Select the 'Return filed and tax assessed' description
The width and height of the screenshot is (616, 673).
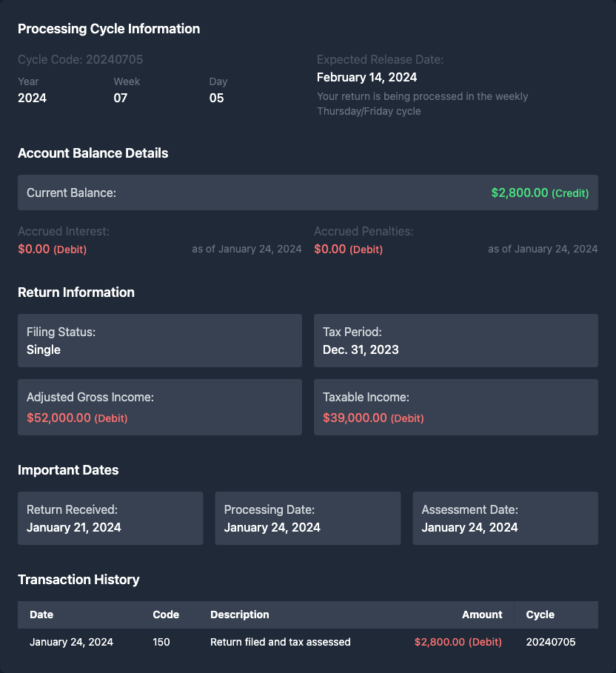pos(280,642)
